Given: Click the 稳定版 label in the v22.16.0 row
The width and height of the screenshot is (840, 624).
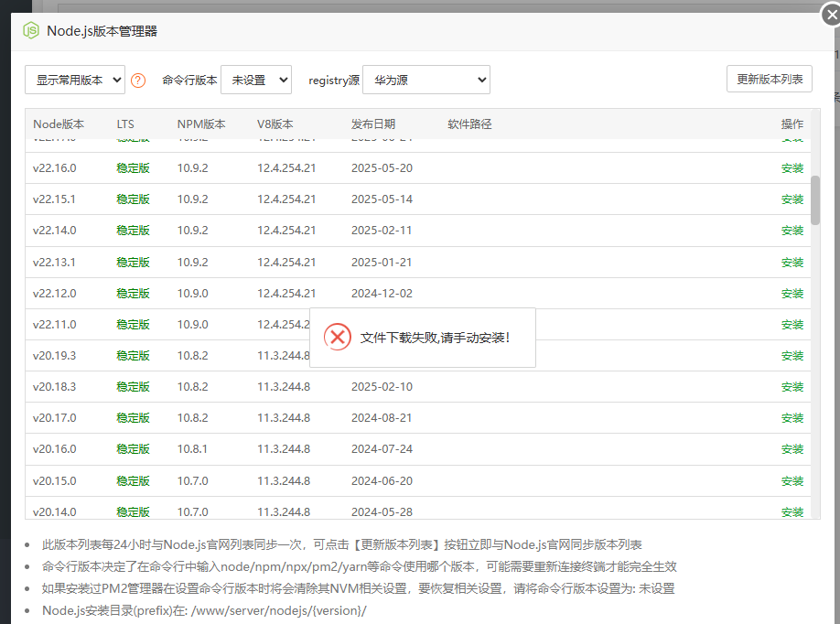Looking at the screenshot, I should [133, 168].
